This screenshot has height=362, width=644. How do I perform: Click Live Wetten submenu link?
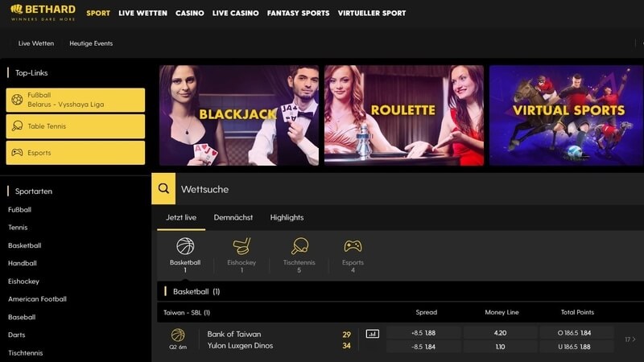pos(36,43)
